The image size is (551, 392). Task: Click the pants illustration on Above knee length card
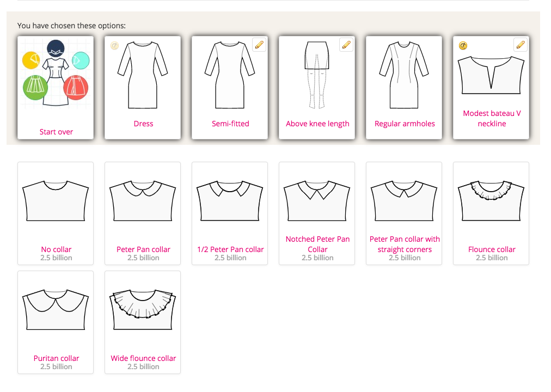pos(316,76)
